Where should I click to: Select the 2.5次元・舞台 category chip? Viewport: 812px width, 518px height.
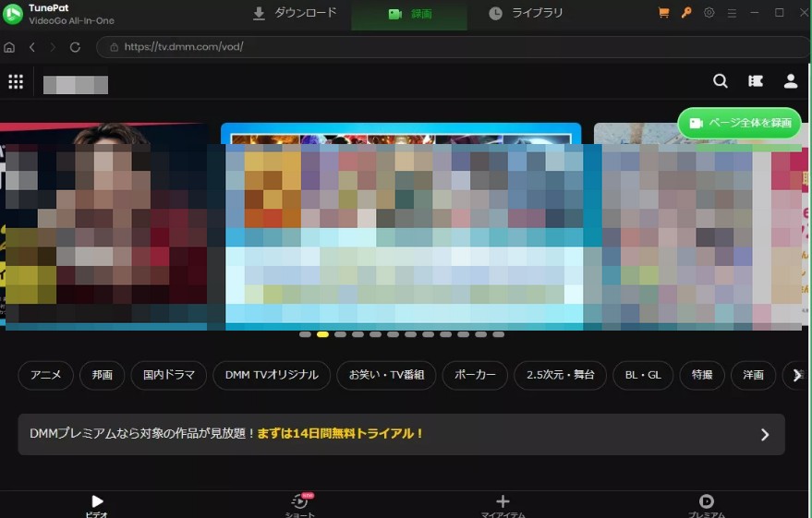[x=561, y=375]
